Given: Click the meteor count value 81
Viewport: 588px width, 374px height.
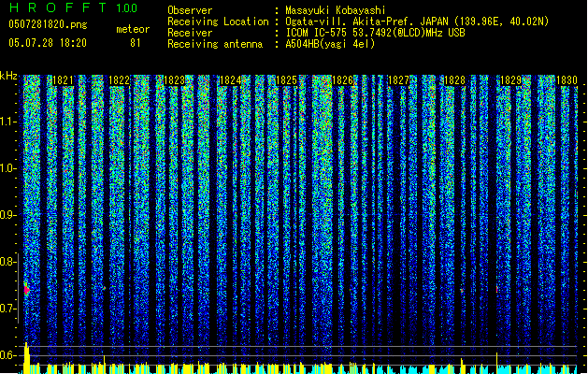Looking at the screenshot, I should click(x=136, y=43).
